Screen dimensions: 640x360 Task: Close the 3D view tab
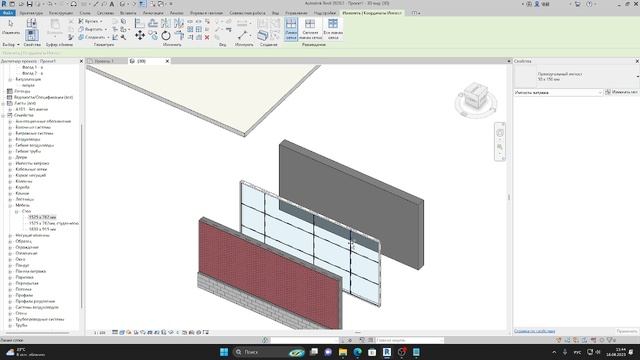(167, 61)
